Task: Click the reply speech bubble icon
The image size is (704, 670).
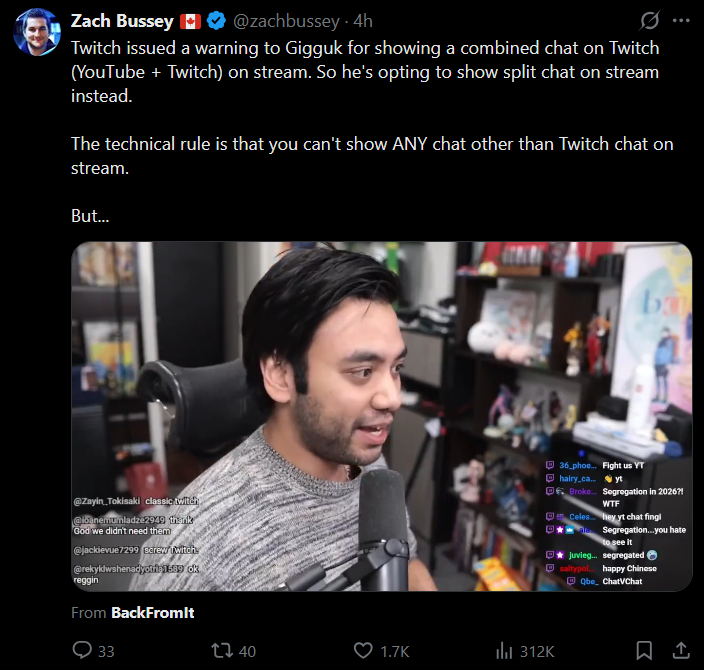Action: (82, 650)
